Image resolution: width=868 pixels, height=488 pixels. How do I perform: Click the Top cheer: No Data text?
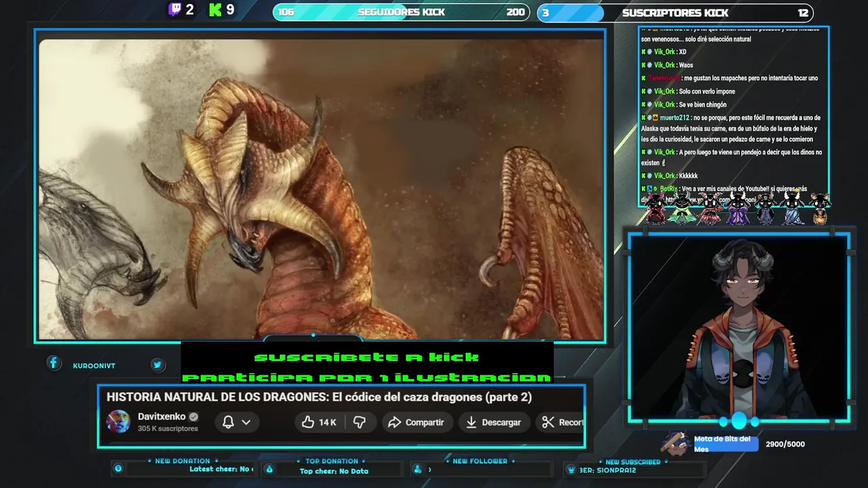coord(334,471)
